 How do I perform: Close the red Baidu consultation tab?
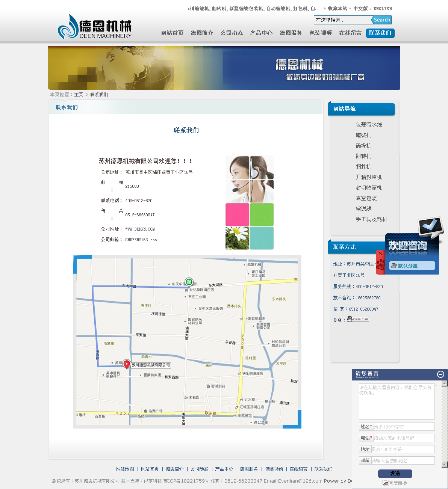pyautogui.click(x=381, y=254)
